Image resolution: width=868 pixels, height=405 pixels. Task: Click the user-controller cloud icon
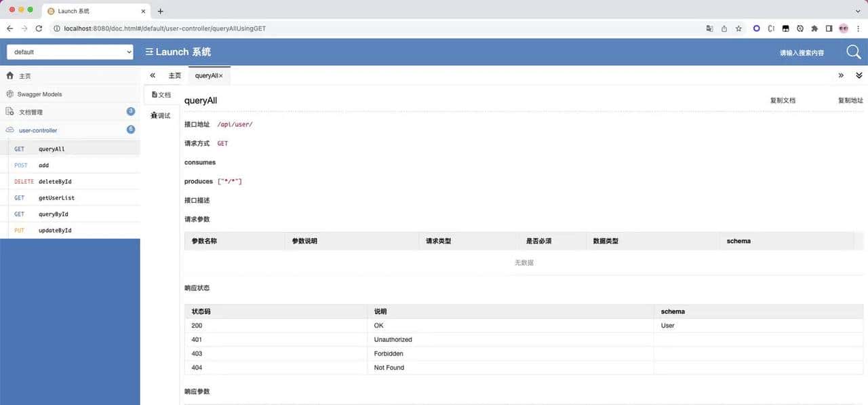coord(10,130)
